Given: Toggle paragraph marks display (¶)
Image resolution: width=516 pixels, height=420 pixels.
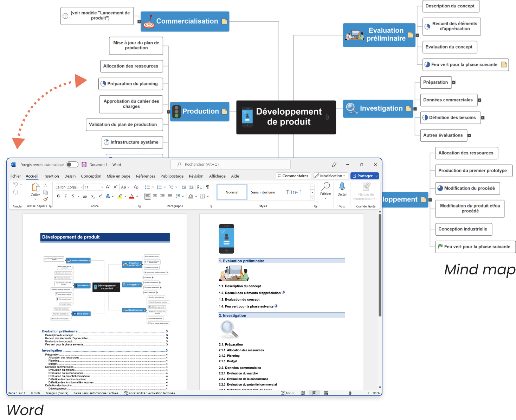Looking at the screenshot, I should coord(207,187).
